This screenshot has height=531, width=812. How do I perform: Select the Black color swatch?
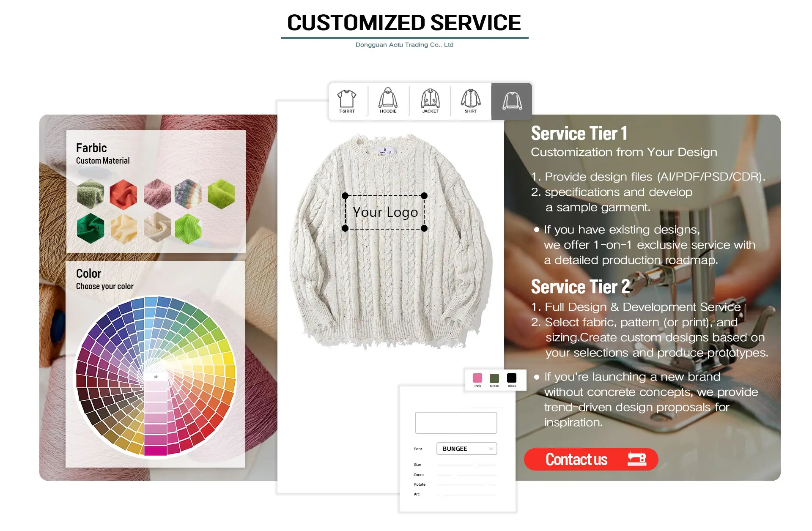pos(512,378)
